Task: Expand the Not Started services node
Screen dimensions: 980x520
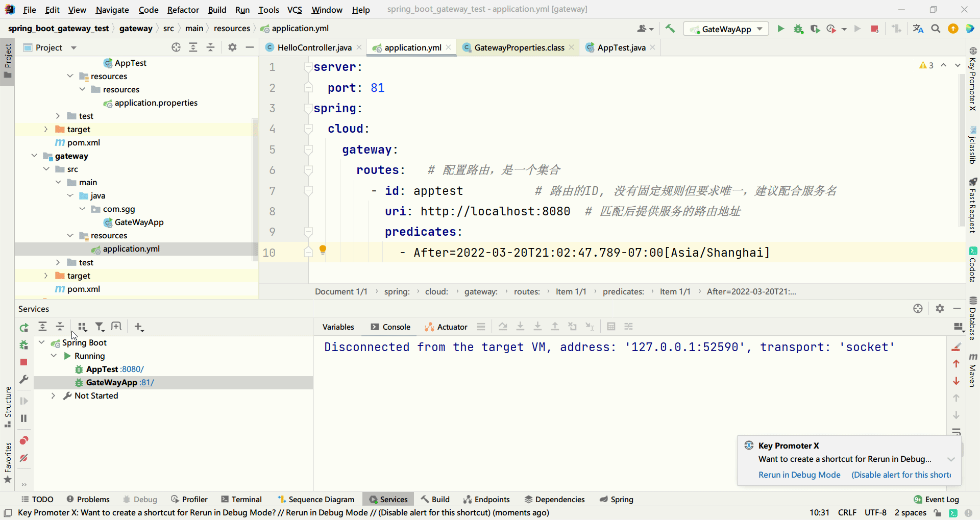Action: [53, 395]
